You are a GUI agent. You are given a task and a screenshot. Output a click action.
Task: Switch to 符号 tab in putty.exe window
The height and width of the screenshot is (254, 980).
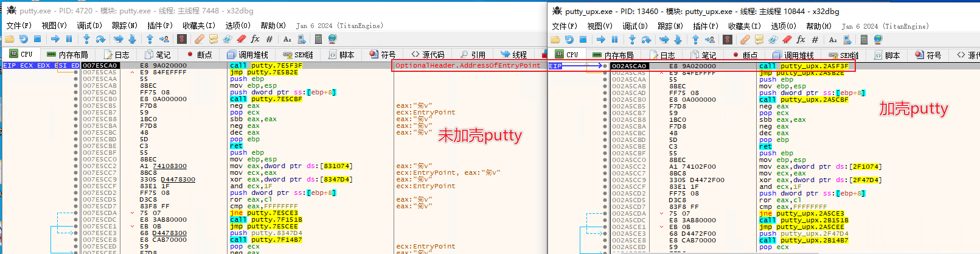click(383, 54)
